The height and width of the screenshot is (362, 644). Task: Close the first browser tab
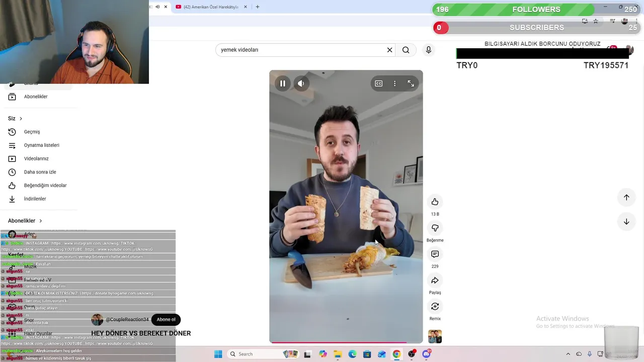[166, 7]
